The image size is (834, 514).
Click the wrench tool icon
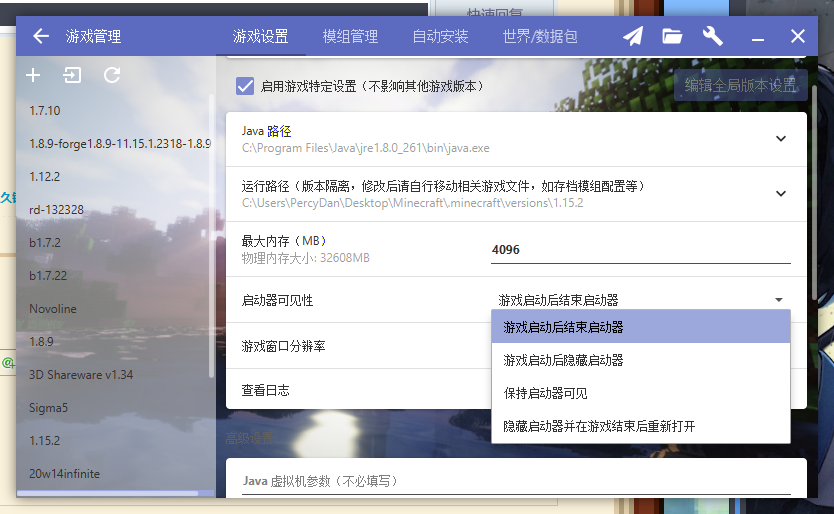(x=713, y=36)
